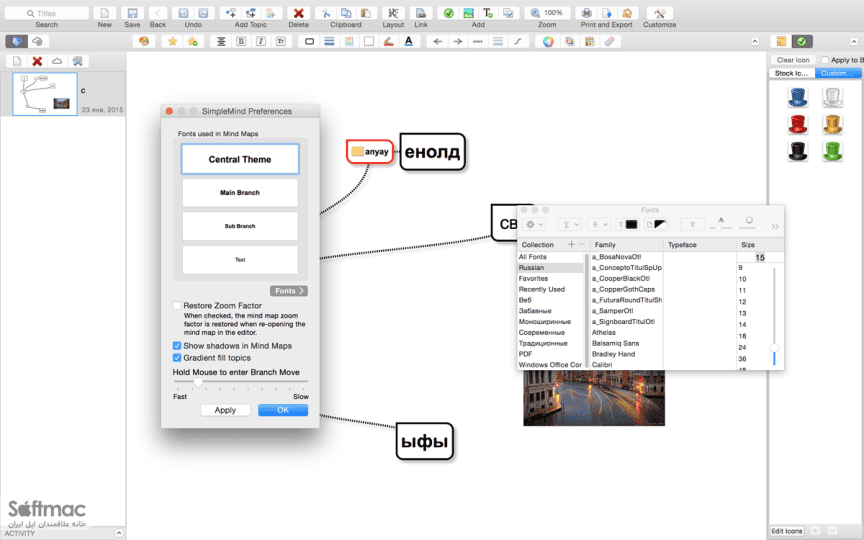
Task: Toggle the cloud mind maps view button
Action: coord(37,41)
